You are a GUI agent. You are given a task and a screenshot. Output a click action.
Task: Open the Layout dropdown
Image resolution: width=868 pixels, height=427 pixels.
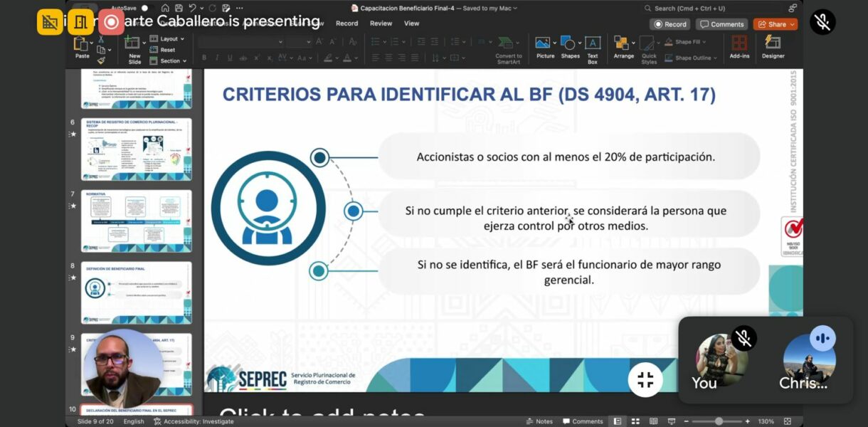pyautogui.click(x=166, y=39)
